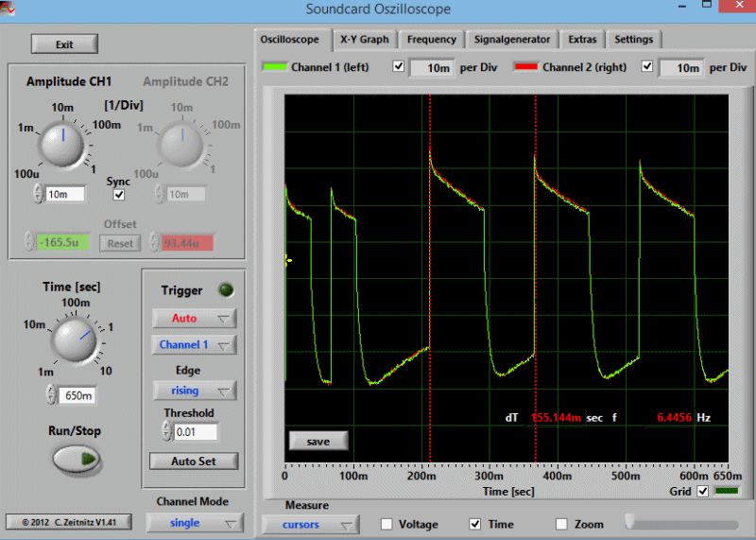This screenshot has width=756, height=540.
Task: Click the CH2 amplitude stepper arrows
Action: 159,194
